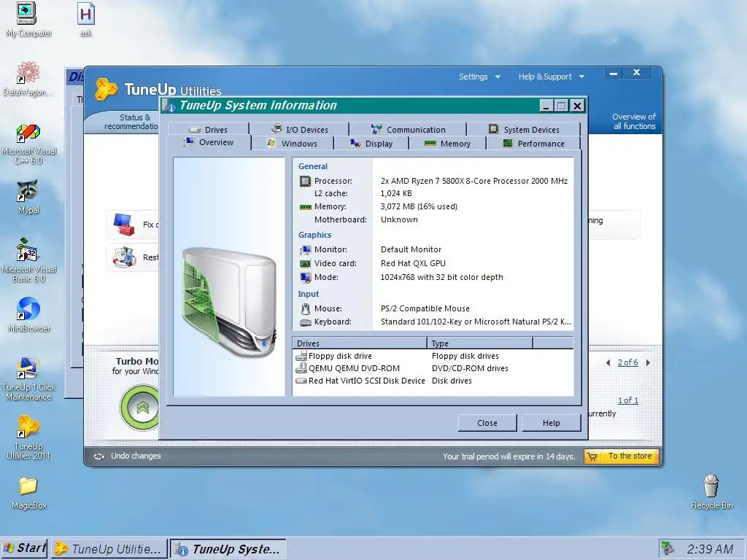Open Overview of all functions tab
The width and height of the screenshot is (747, 560).
[634, 122]
